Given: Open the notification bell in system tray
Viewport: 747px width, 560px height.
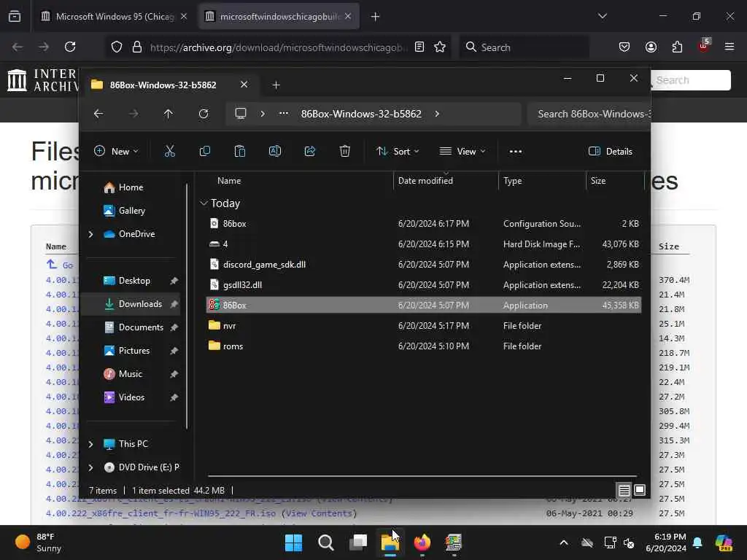Looking at the screenshot, I should (697, 542).
